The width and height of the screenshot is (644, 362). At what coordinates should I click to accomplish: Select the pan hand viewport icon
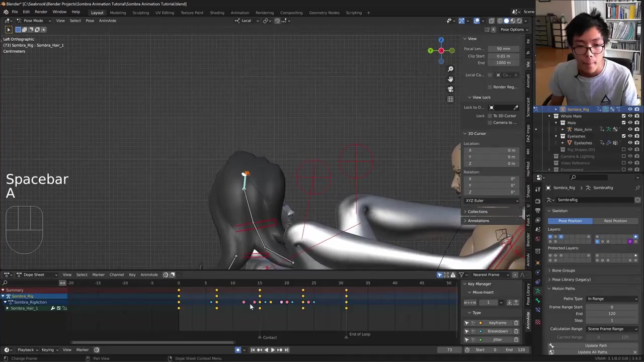[450, 79]
